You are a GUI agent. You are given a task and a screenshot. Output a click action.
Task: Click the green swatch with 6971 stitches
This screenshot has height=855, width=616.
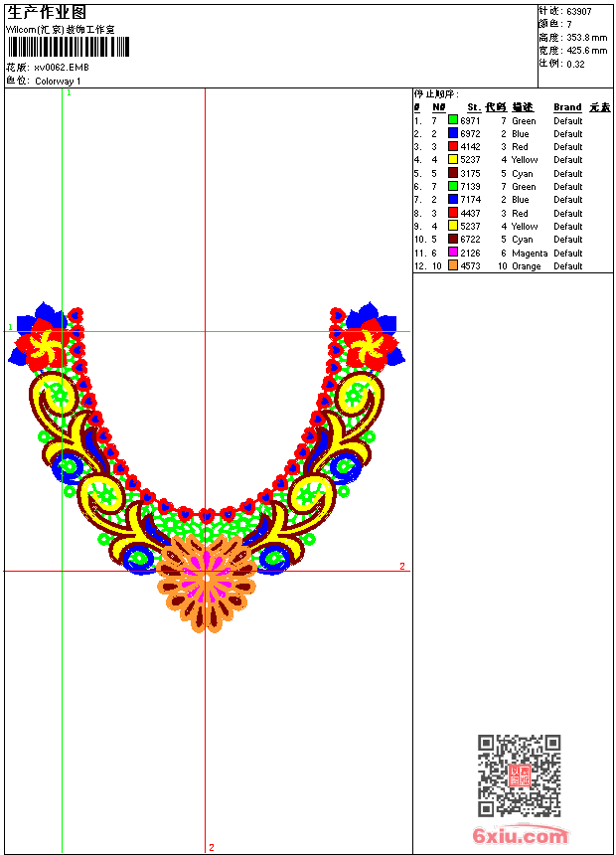coord(453,120)
